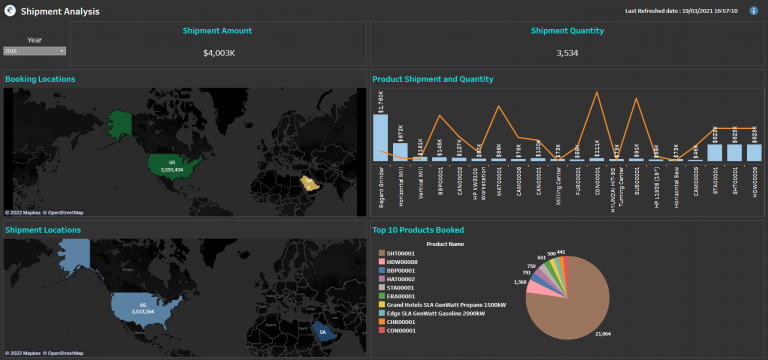
Task: Click the STA00001 bar in the chart
Action: point(715,153)
